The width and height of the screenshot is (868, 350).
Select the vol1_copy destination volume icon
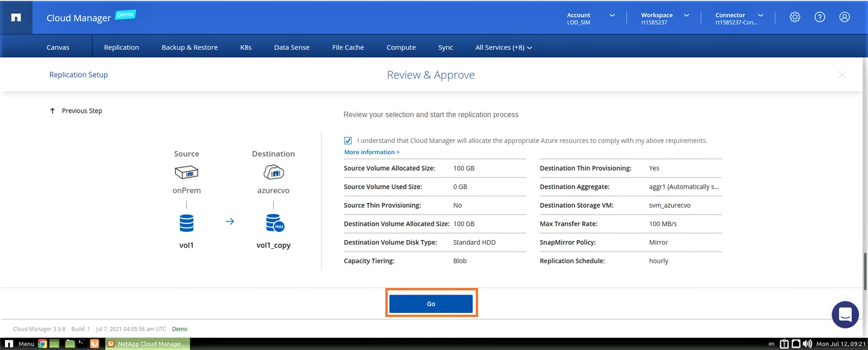(x=274, y=223)
